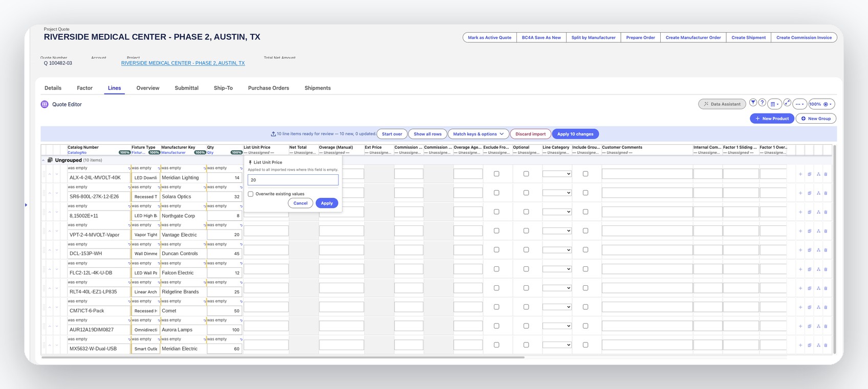Click the List Unit Price value field containing 20

tap(293, 180)
